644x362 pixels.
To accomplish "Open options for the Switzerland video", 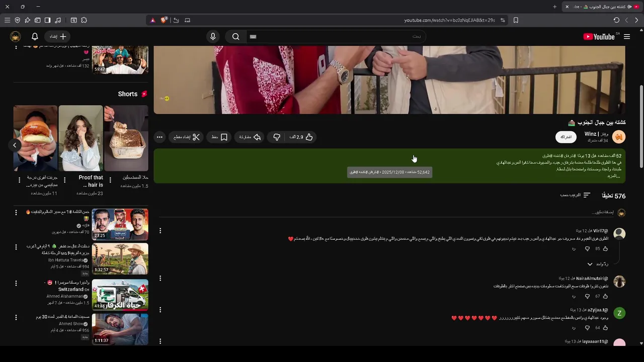I will pyautogui.click(x=16, y=283).
